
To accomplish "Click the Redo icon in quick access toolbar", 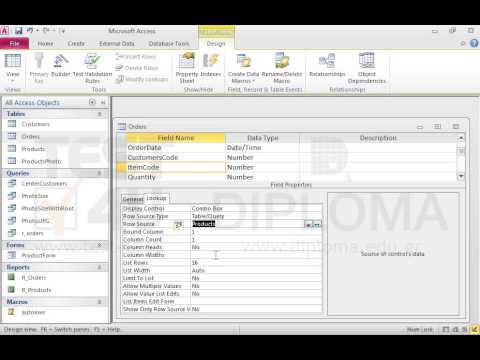I will click(x=46, y=31).
